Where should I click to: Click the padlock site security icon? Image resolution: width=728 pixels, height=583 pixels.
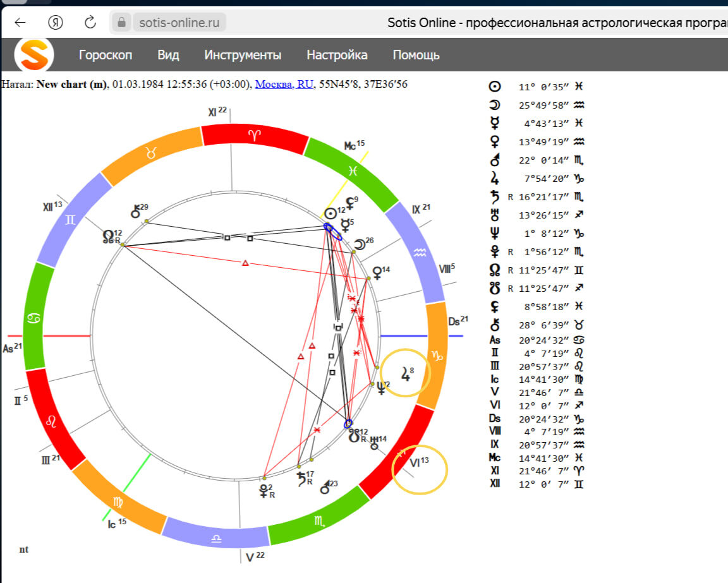pyautogui.click(x=121, y=22)
